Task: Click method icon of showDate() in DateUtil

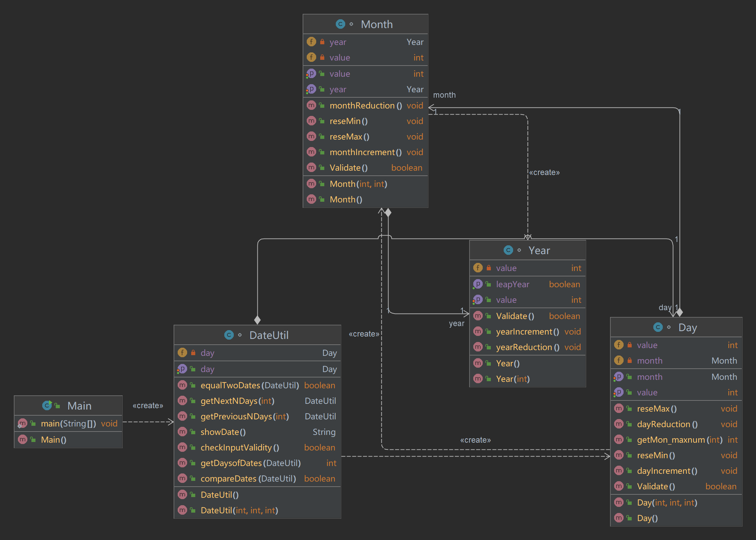Action: (182, 432)
